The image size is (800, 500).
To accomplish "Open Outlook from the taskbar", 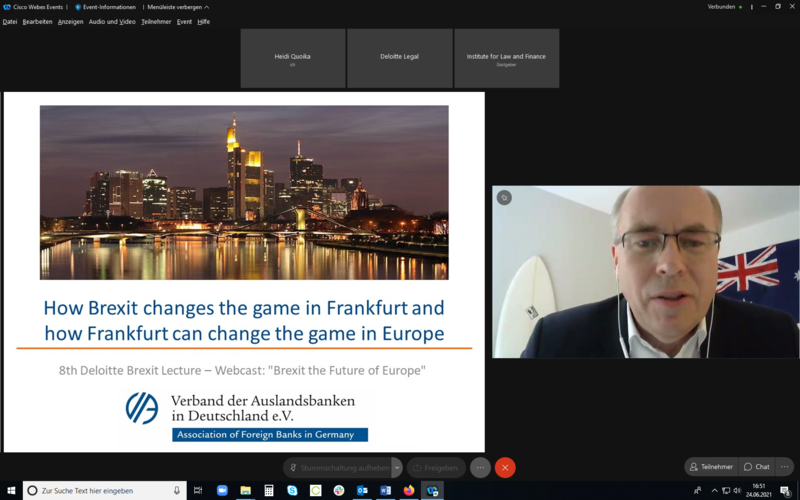I will (362, 491).
